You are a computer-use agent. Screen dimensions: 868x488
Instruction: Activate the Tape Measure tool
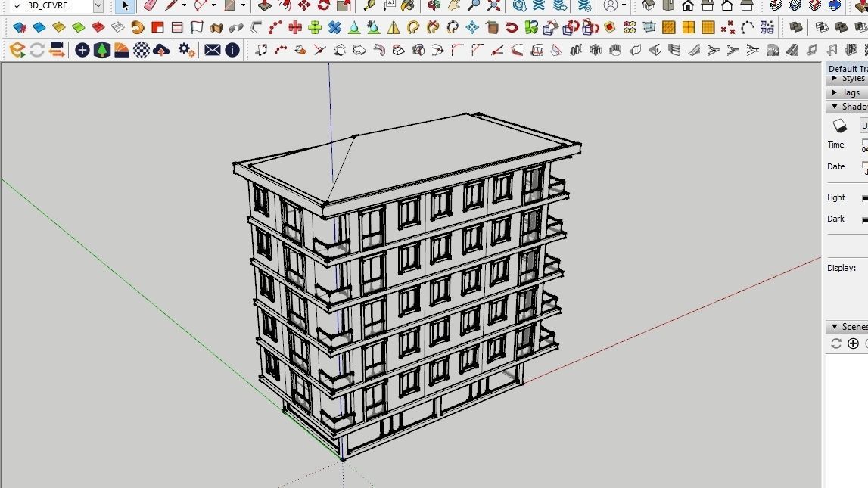[369, 6]
